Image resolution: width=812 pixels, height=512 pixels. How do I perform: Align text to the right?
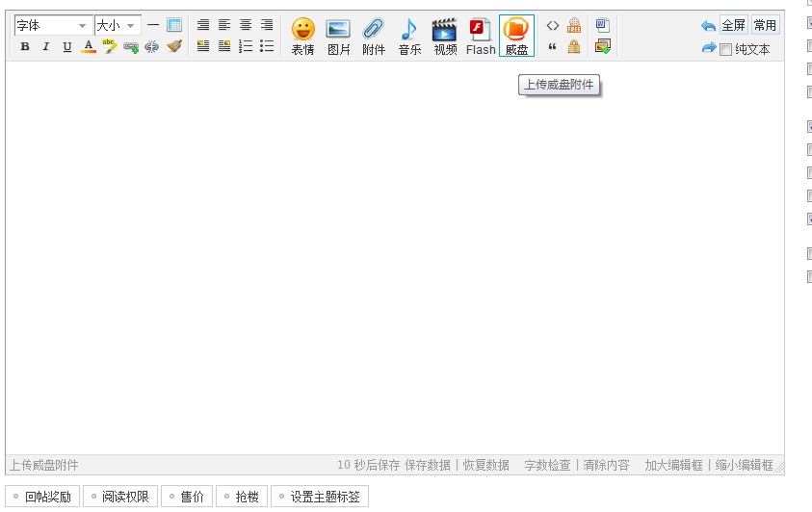click(x=267, y=25)
